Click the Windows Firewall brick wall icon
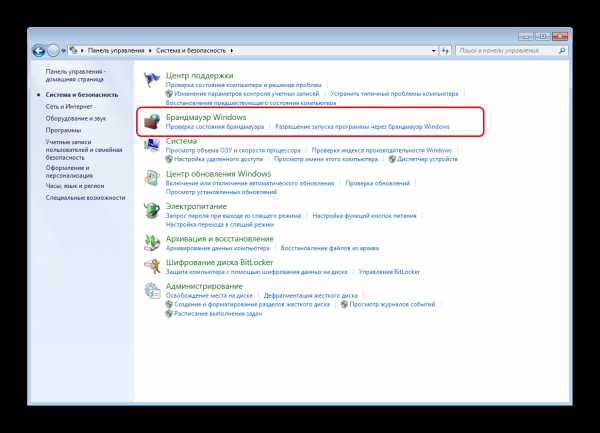600x433 pixels. [152, 121]
